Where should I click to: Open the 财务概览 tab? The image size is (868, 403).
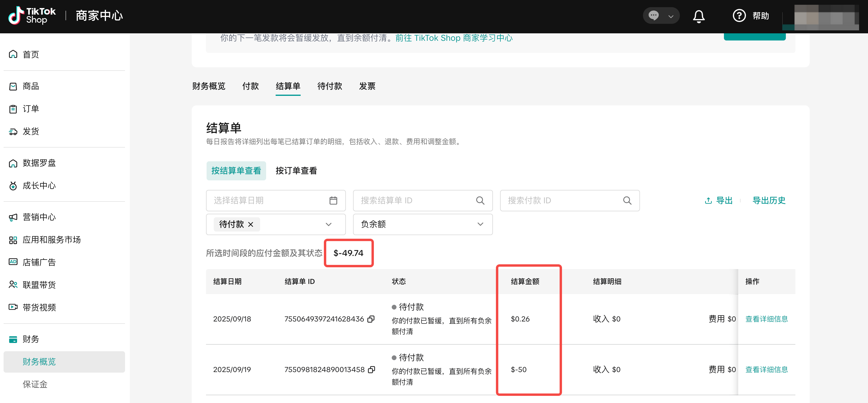209,86
